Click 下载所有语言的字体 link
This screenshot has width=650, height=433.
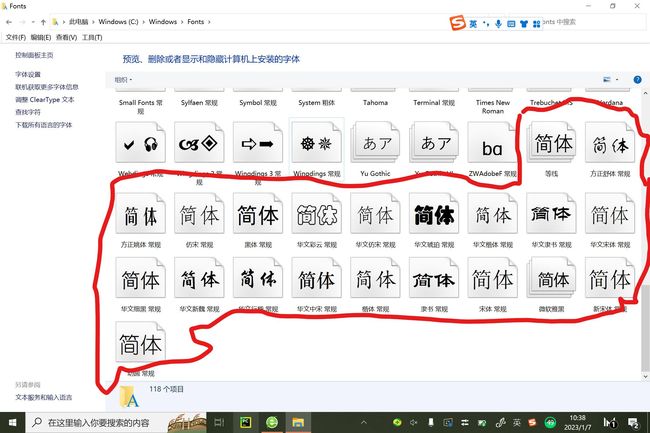pos(44,125)
